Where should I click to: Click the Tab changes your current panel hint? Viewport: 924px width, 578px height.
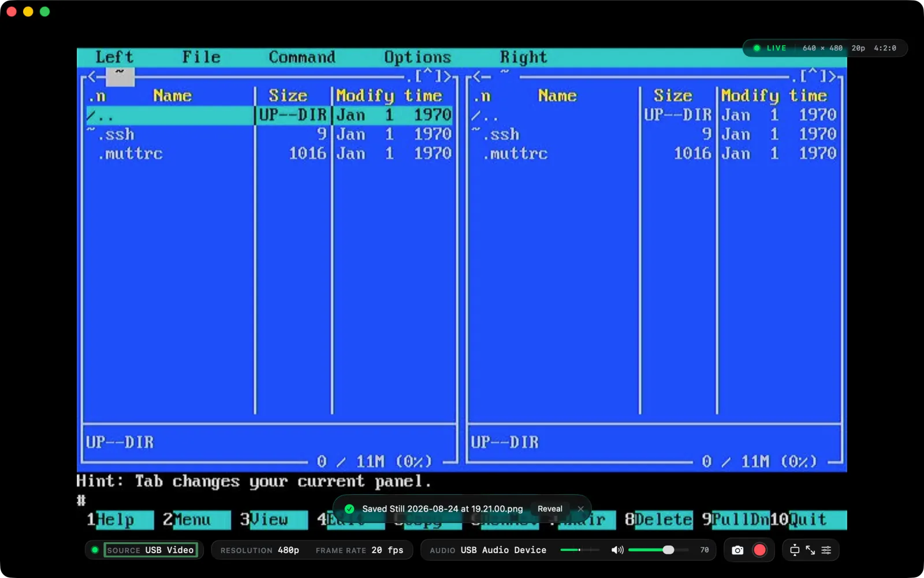283,481
